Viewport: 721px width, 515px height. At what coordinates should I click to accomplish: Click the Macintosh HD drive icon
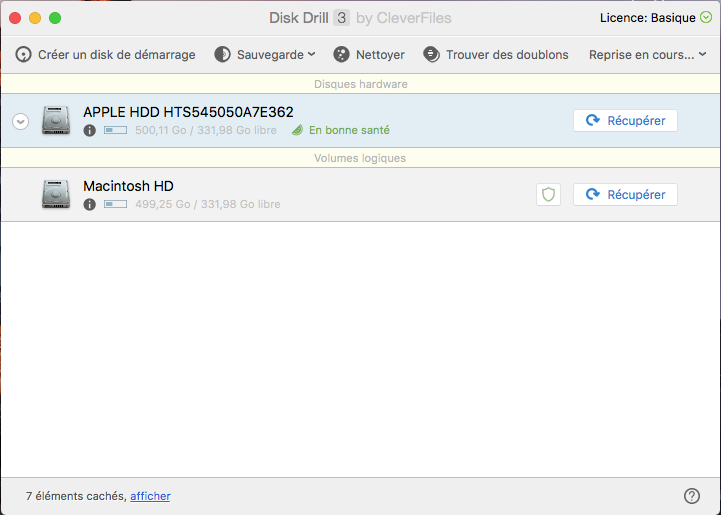point(56,194)
